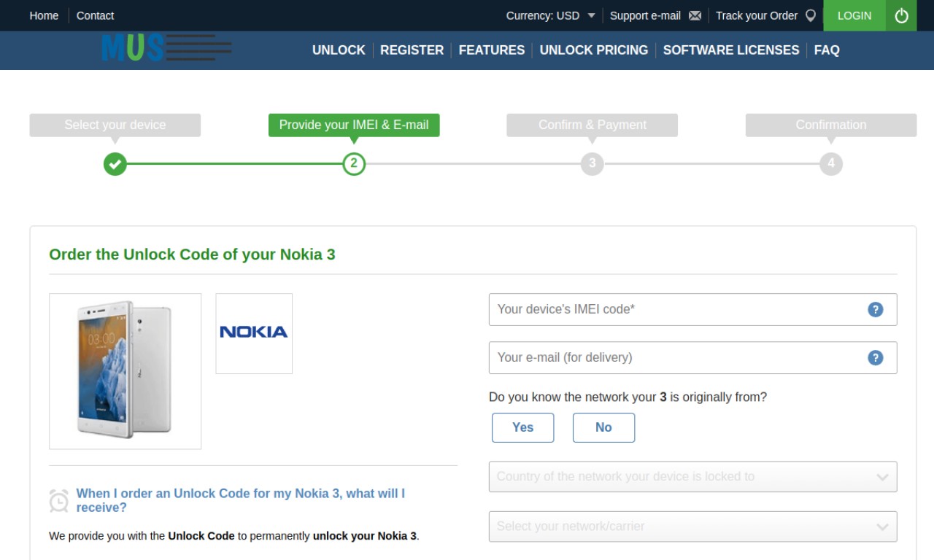Viewport: 934px width, 560px height.
Task: Expand the country of network dropdown
Action: (x=692, y=477)
